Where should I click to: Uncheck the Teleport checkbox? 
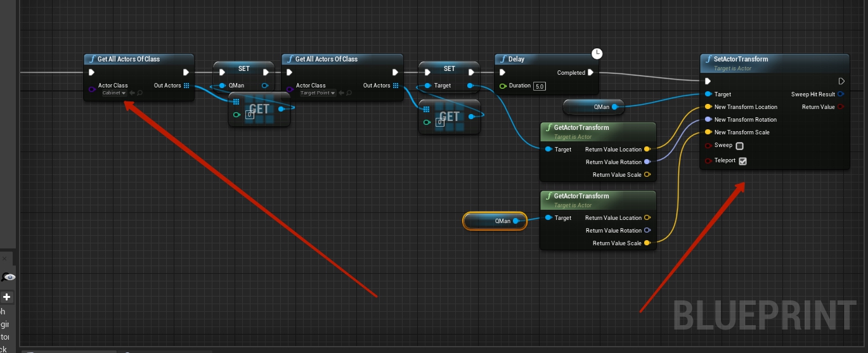[x=742, y=161]
